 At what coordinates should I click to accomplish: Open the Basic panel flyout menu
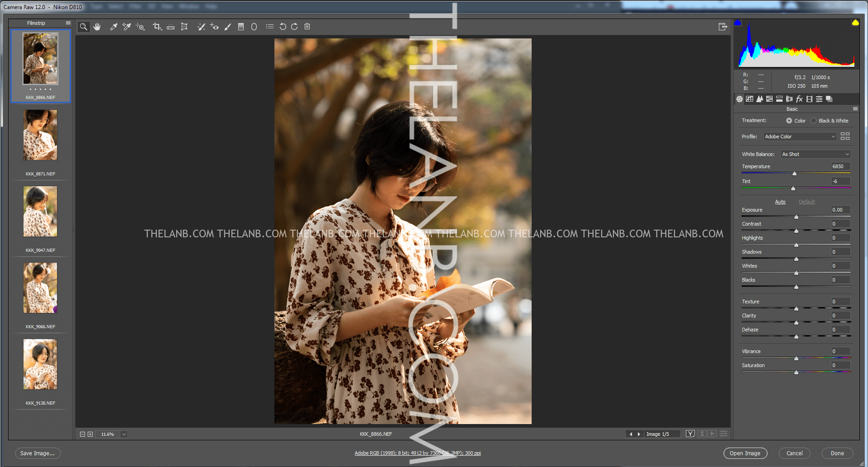click(855, 108)
